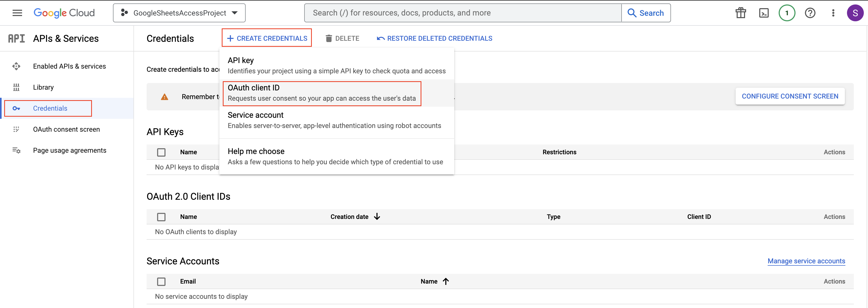Image resolution: width=868 pixels, height=308 pixels.
Task: Choose OAuth client ID menu option
Action: pyautogui.click(x=322, y=93)
